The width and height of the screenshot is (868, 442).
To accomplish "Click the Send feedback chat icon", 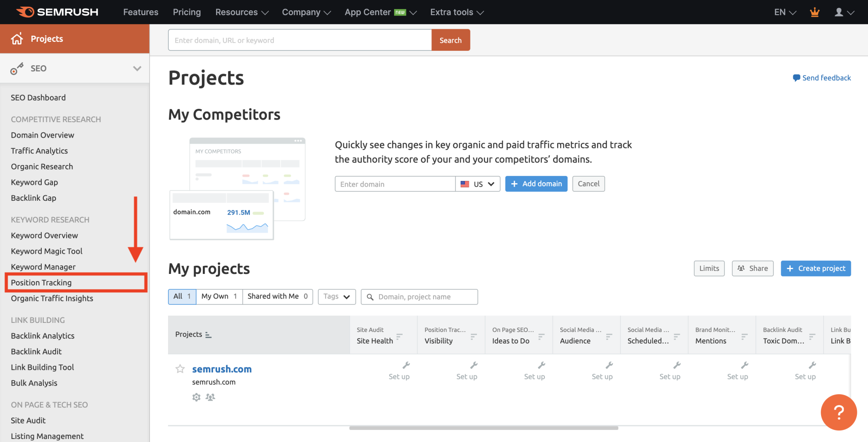I will point(796,78).
